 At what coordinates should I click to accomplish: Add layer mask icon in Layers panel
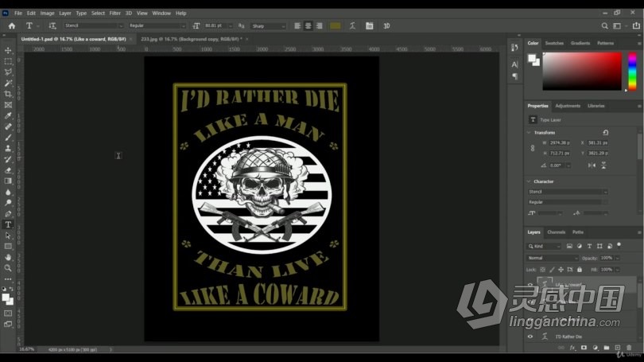coord(584,348)
